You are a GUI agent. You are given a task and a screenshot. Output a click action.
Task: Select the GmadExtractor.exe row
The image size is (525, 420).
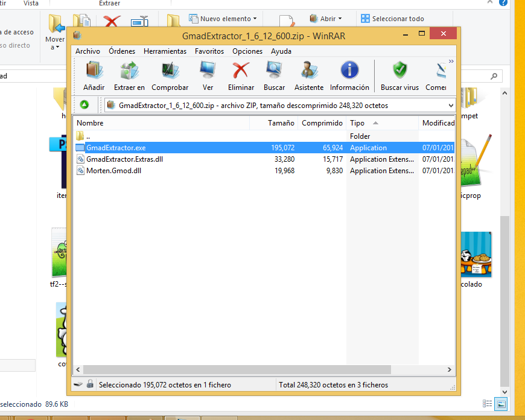coord(264,148)
